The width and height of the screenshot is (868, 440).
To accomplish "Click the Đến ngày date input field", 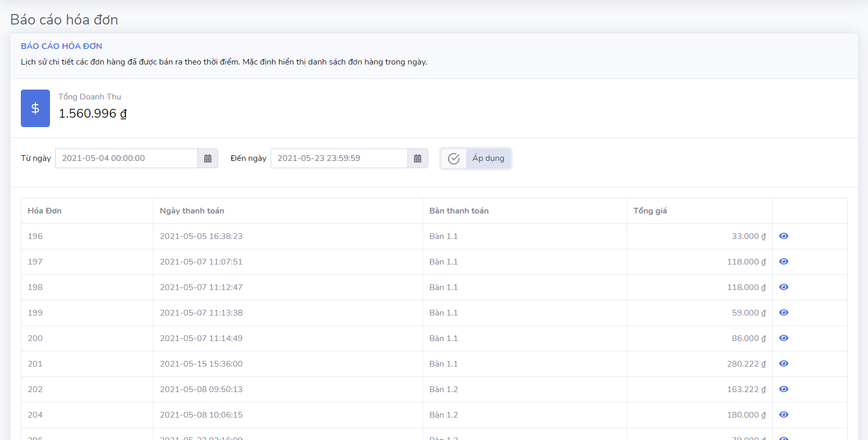I will point(339,158).
